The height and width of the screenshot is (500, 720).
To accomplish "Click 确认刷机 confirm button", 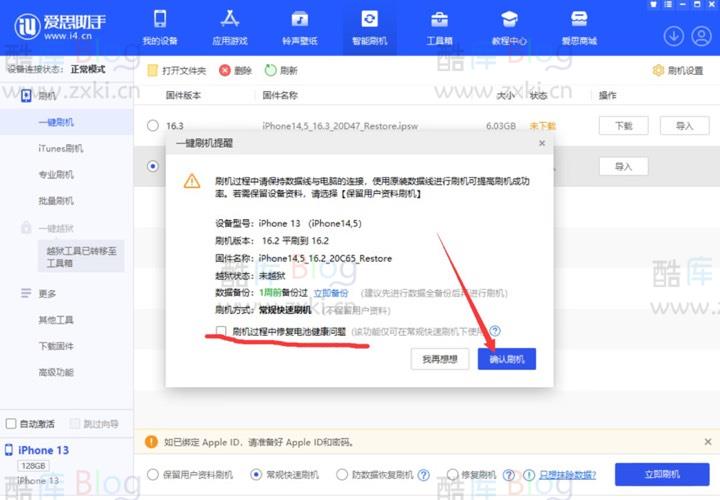I will (506, 359).
